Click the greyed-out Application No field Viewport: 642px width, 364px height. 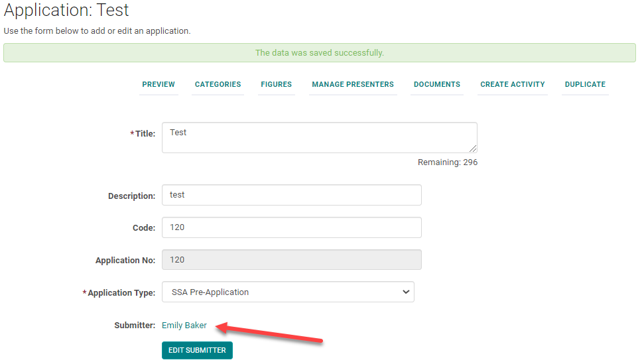(x=291, y=260)
